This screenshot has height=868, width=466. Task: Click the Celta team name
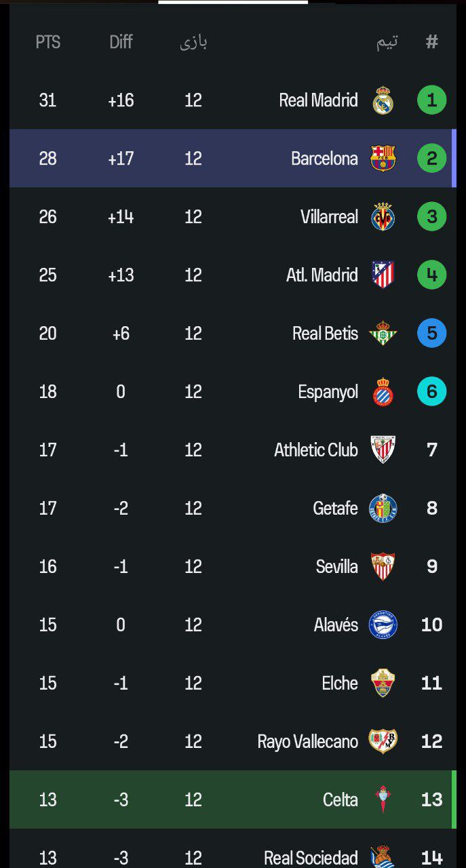pos(341,800)
